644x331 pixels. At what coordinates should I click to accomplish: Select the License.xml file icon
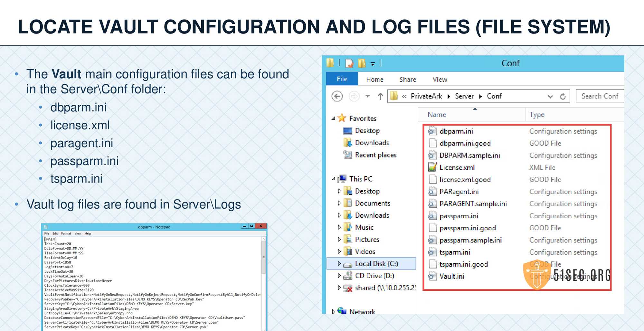(432, 167)
